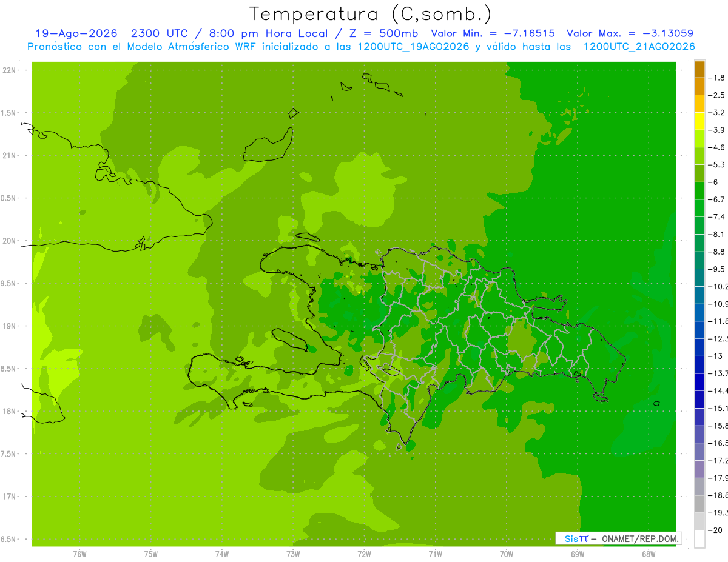728x562 pixels.
Task: Pick the yellow swatch between -3.2 and -3.9
Action: coord(699,121)
